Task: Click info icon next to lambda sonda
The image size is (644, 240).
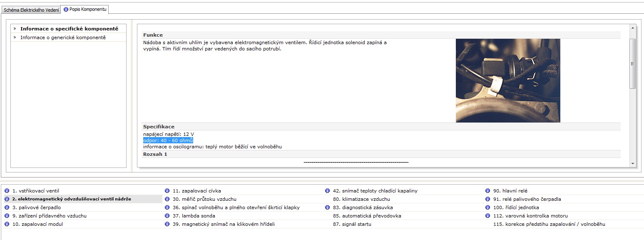Action: 167,216
